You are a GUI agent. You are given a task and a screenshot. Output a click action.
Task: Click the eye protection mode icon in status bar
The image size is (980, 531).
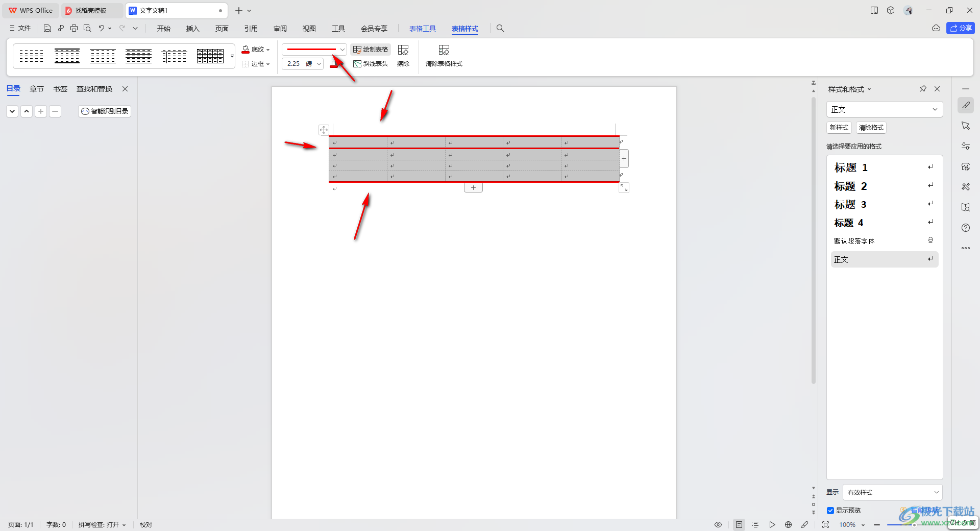click(x=718, y=524)
